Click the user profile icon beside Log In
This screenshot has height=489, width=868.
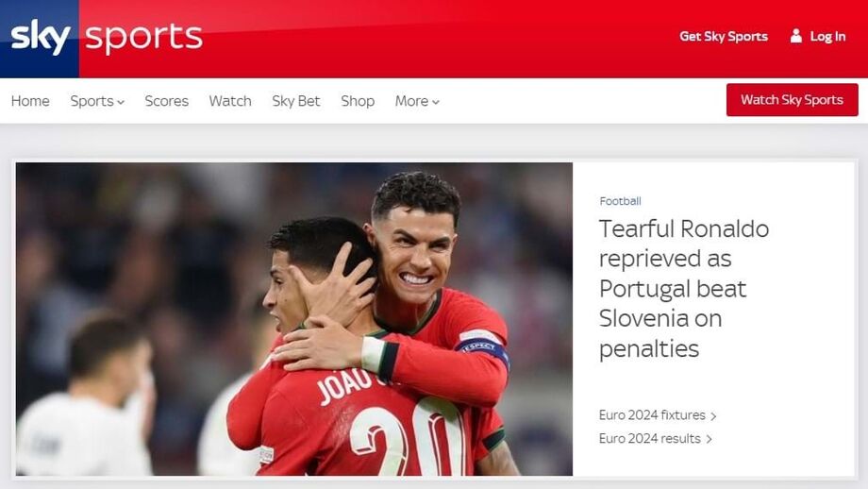[x=796, y=36]
